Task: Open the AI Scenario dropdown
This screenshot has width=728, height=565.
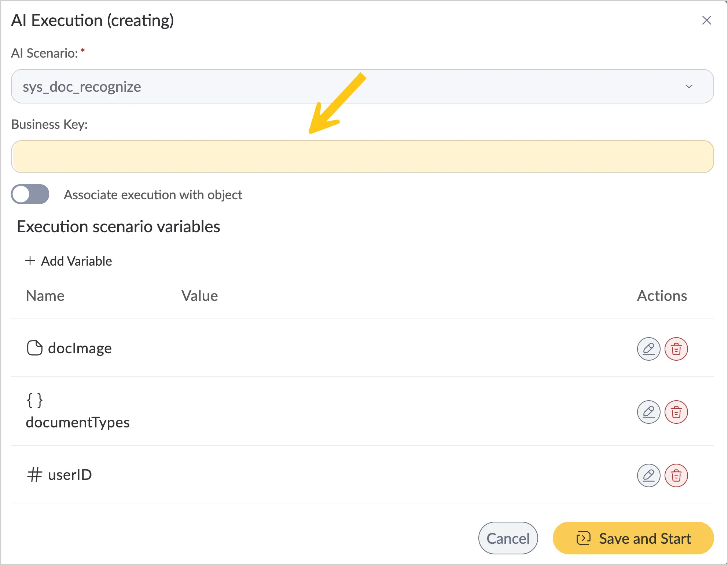Action: tap(362, 86)
